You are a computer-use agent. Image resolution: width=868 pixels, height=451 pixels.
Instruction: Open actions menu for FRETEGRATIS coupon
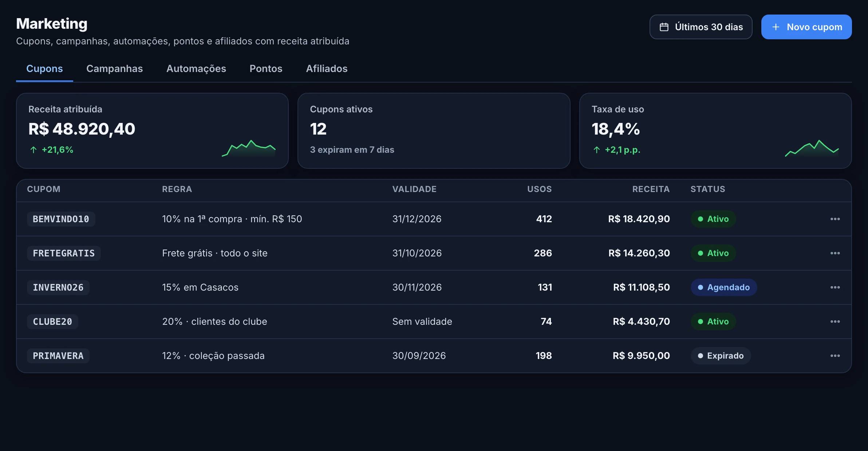[x=835, y=253]
